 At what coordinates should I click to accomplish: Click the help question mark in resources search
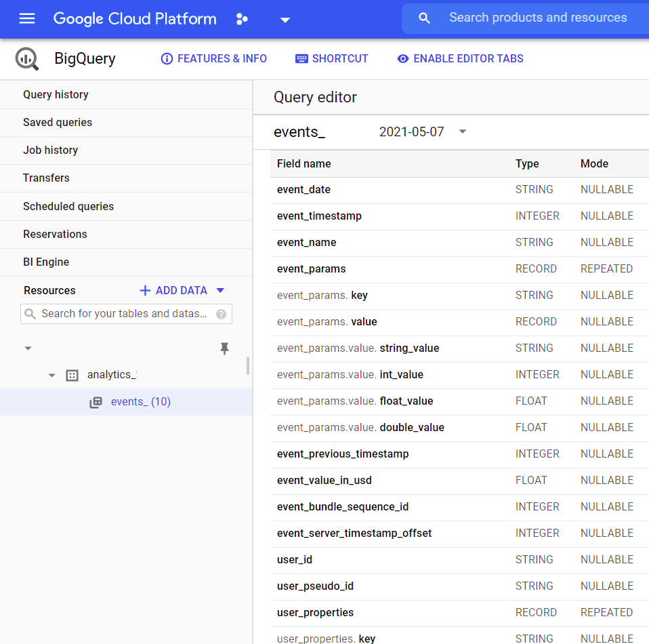(x=221, y=314)
